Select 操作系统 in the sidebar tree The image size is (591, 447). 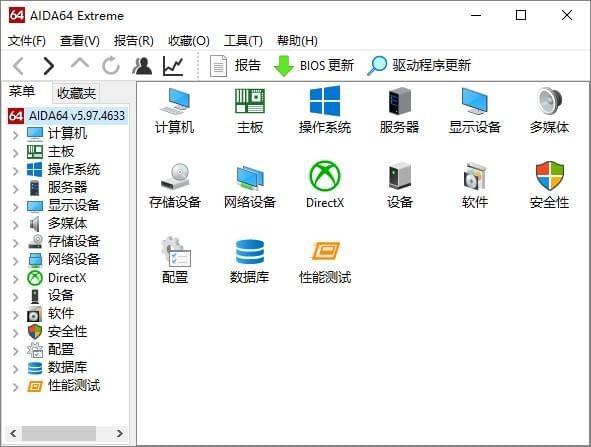point(74,170)
